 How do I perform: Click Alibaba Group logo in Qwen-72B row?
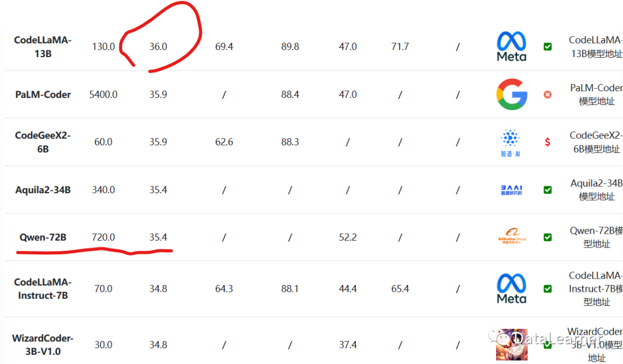tap(512, 237)
